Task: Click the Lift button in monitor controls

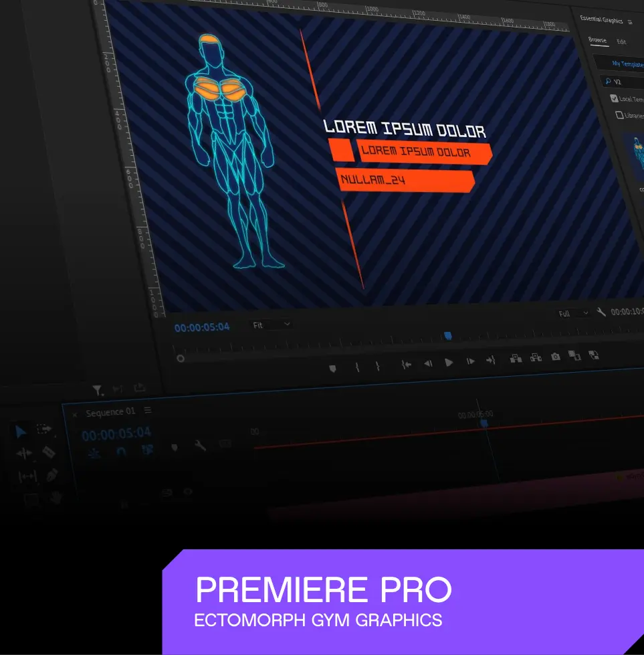Action: click(x=516, y=359)
